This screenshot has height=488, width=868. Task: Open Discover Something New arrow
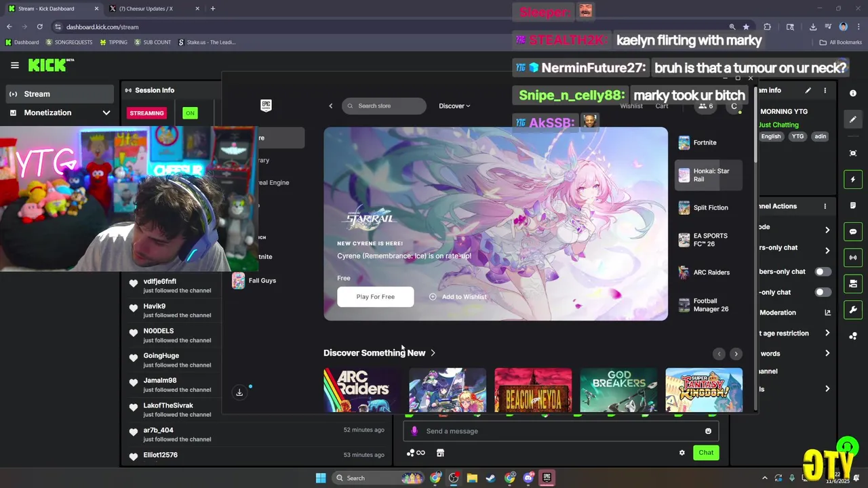click(x=433, y=352)
